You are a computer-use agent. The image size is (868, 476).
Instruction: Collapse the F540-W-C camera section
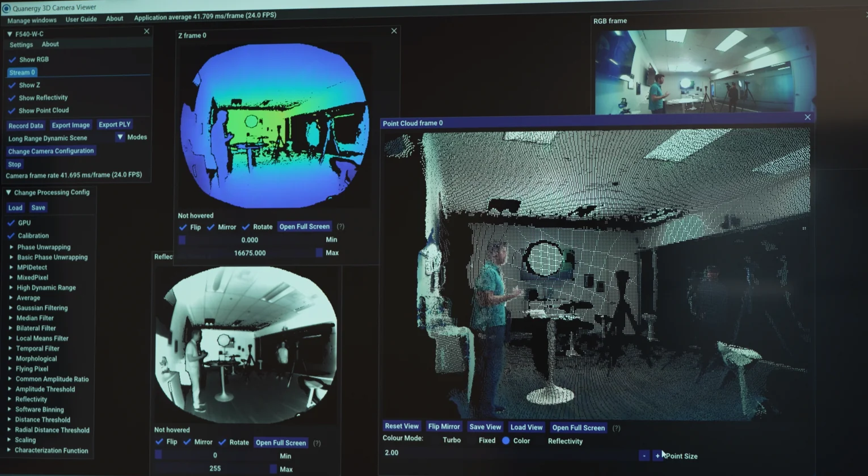[x=10, y=34]
